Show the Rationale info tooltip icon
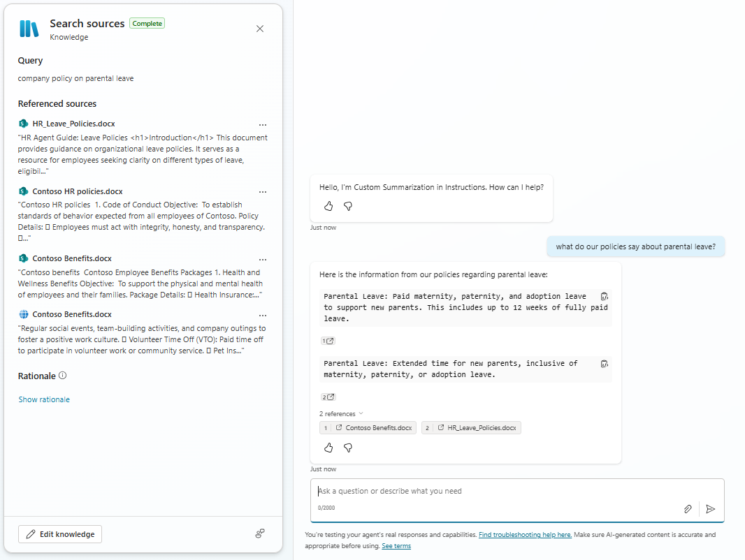745x560 pixels. pyautogui.click(x=63, y=376)
